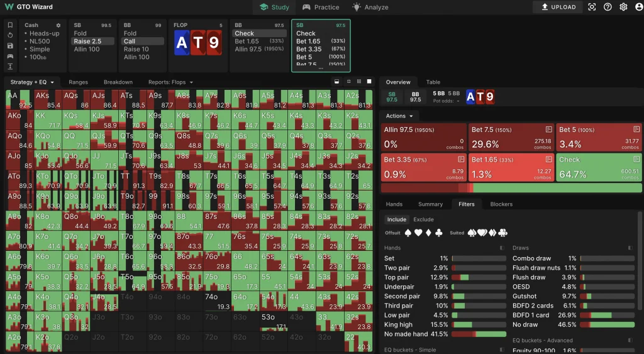Expand the Actions dropdown
The image size is (644, 354).
[399, 116]
